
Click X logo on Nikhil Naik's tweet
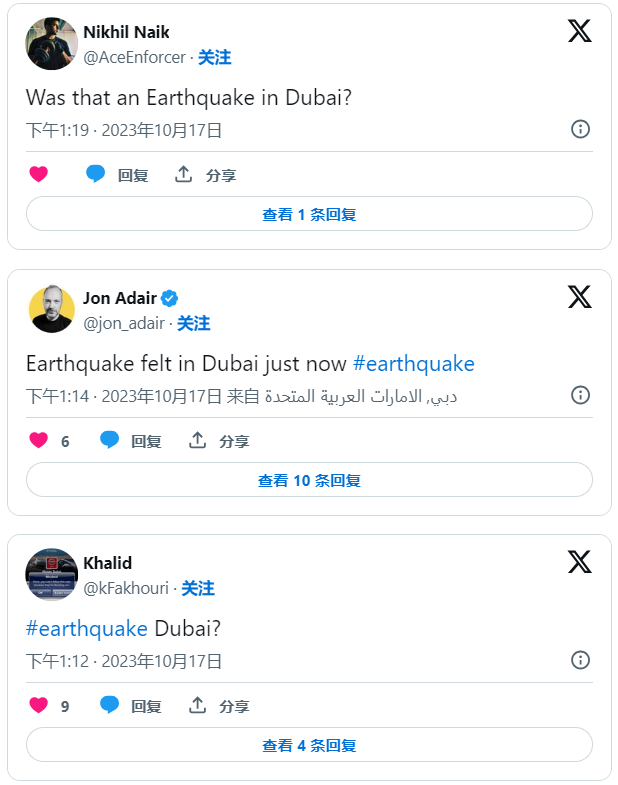point(579,31)
